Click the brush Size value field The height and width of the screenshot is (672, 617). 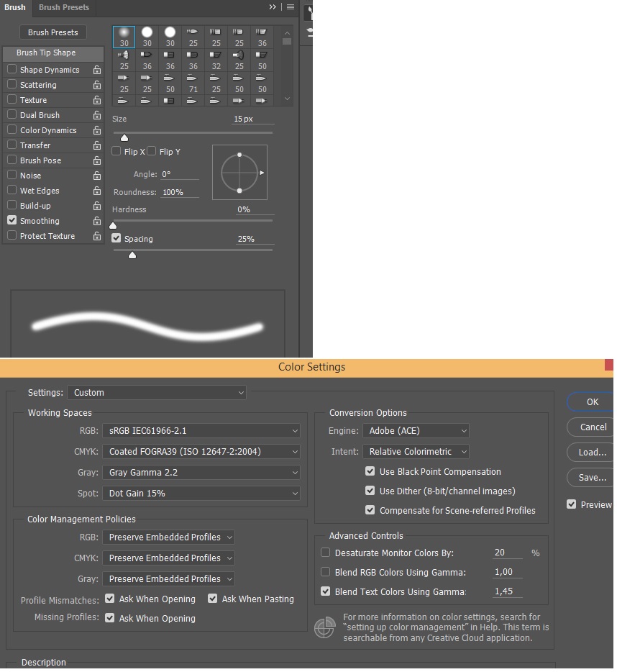click(x=253, y=119)
